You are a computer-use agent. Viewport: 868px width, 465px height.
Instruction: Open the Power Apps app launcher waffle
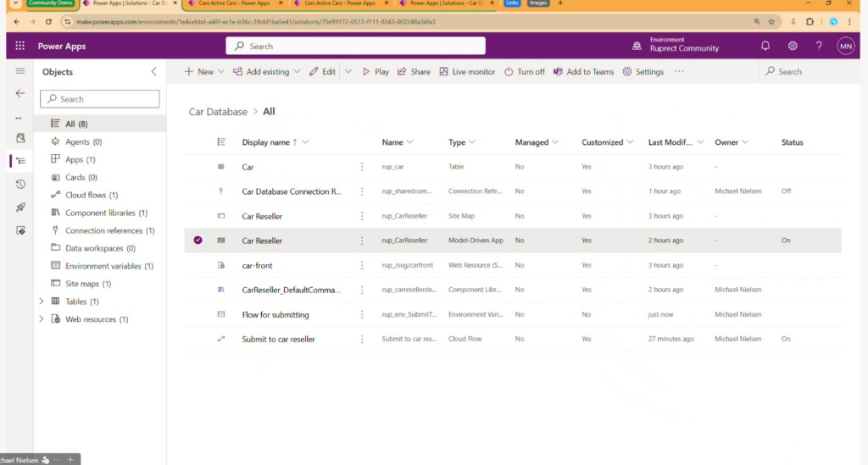coord(19,46)
